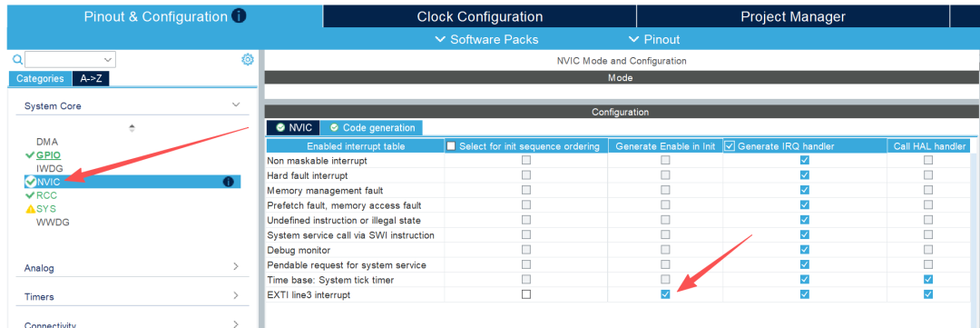Click into the peripheral search field
This screenshot has width=980, height=328.
64,59
